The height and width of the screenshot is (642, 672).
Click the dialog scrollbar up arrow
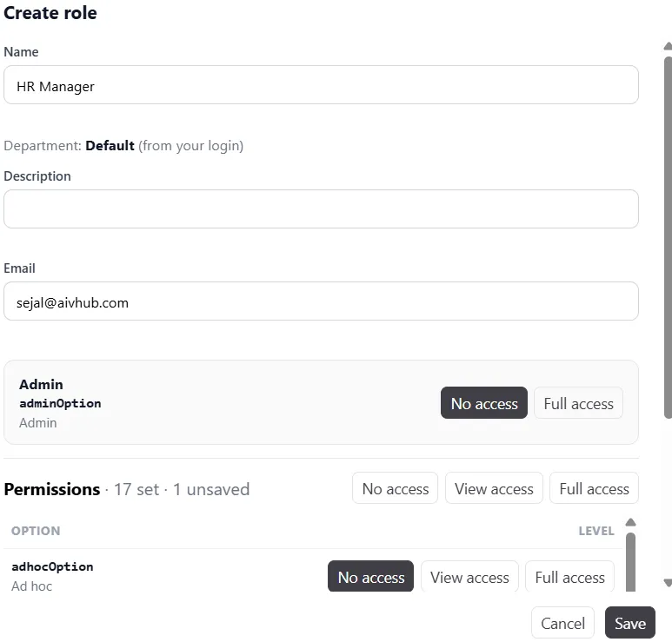(668, 46)
